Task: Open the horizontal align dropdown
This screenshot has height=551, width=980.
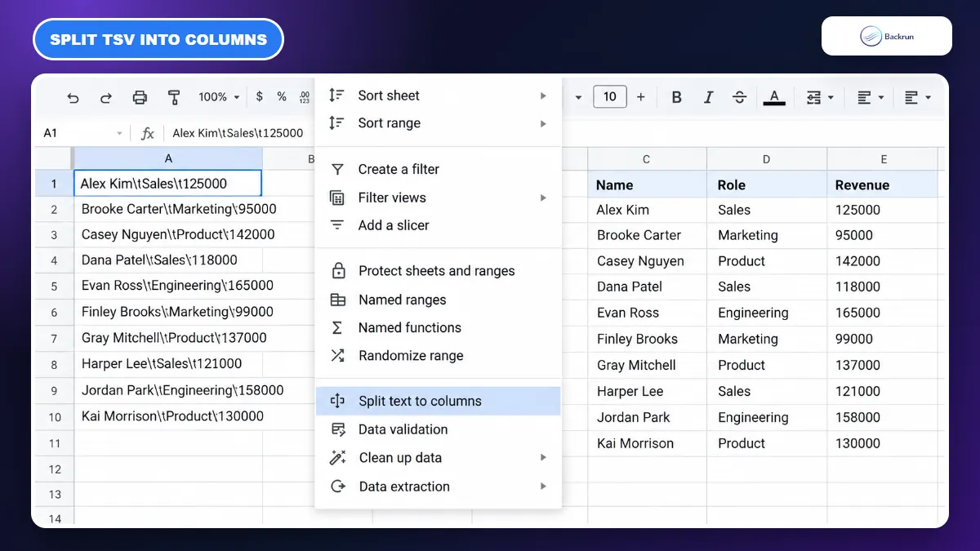Action: (871, 97)
